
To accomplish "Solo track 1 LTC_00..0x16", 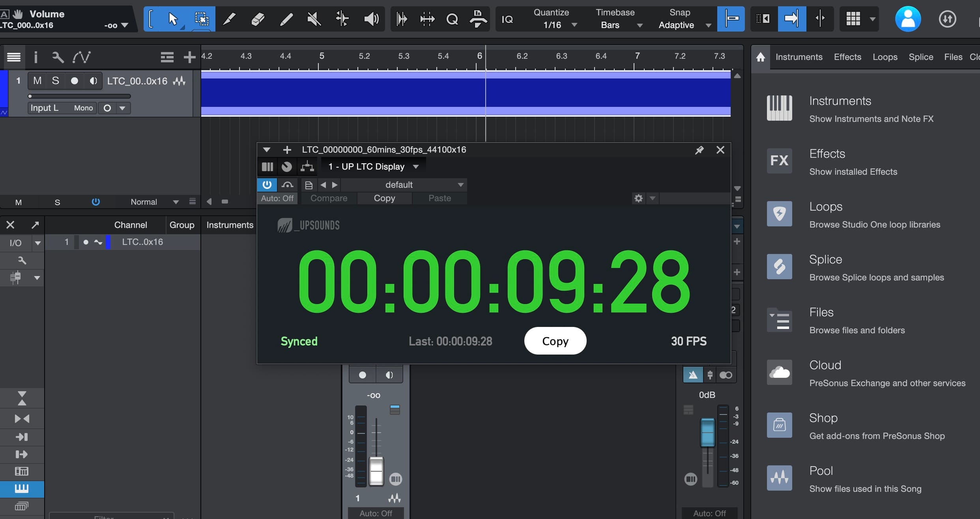I will point(56,81).
